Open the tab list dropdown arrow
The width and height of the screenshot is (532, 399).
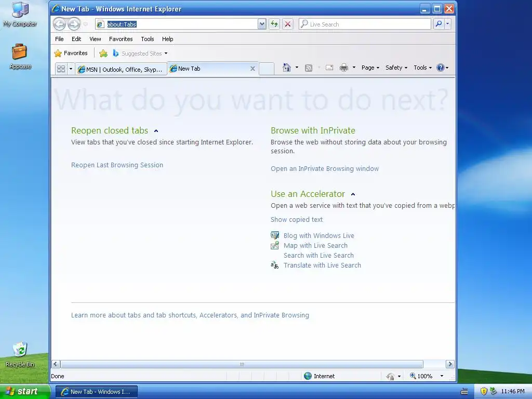71,69
